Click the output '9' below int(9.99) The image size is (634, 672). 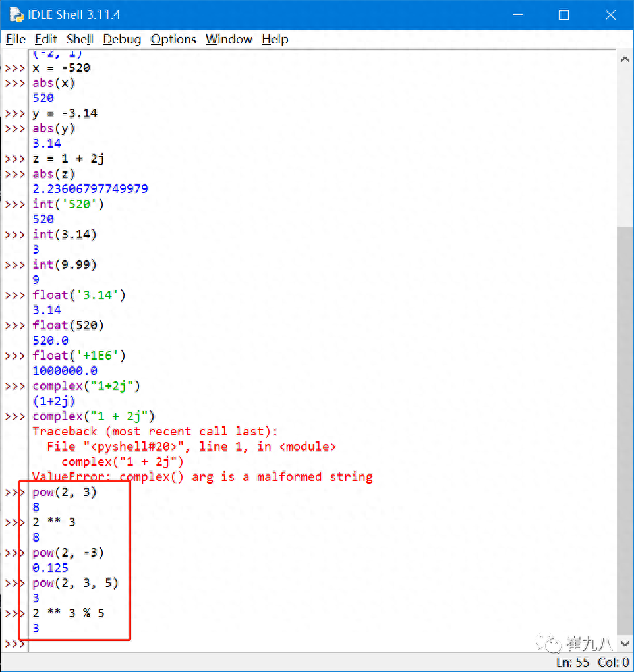pyautogui.click(x=36, y=280)
